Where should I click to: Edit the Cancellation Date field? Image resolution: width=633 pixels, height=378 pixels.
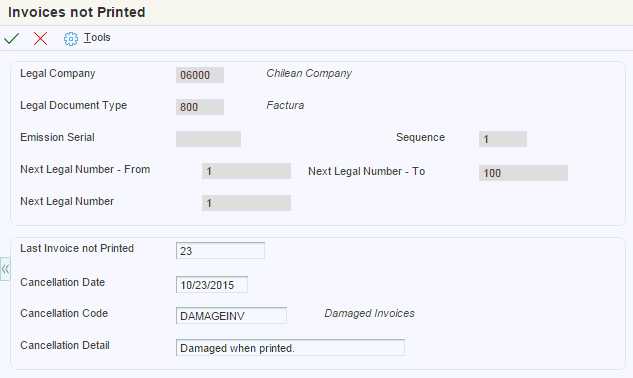tap(212, 285)
